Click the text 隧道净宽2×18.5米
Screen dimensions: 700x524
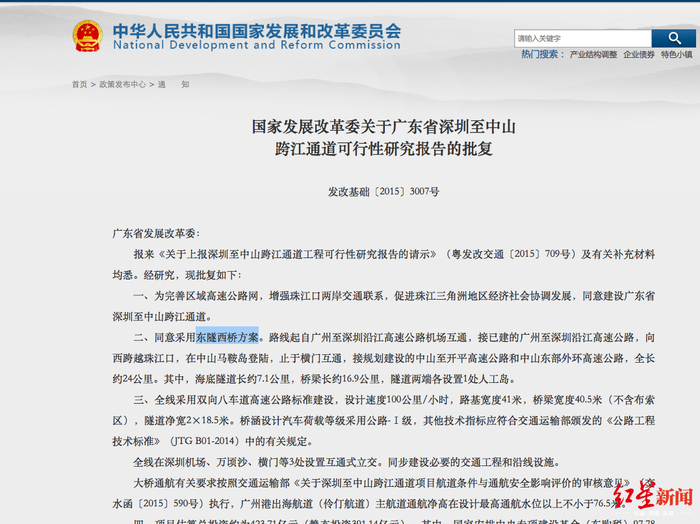186,420
